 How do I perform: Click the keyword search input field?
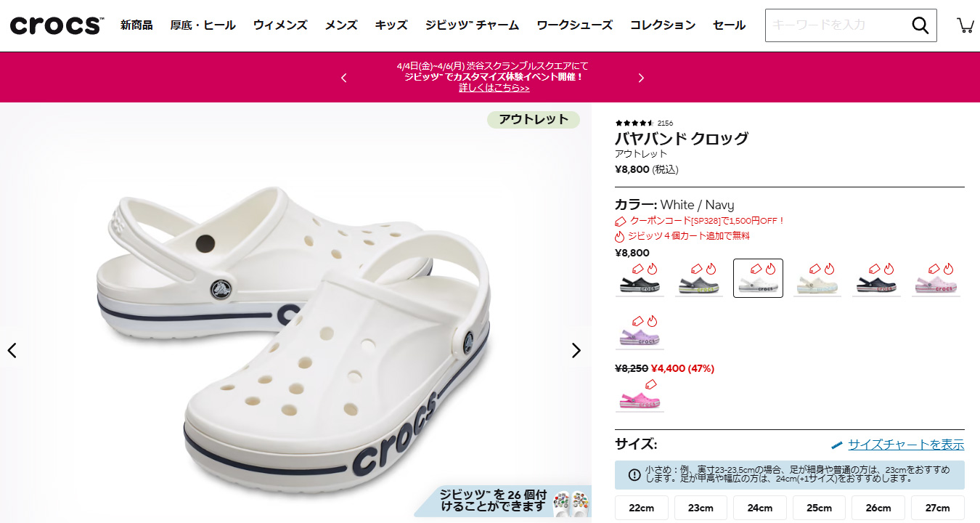tap(837, 25)
